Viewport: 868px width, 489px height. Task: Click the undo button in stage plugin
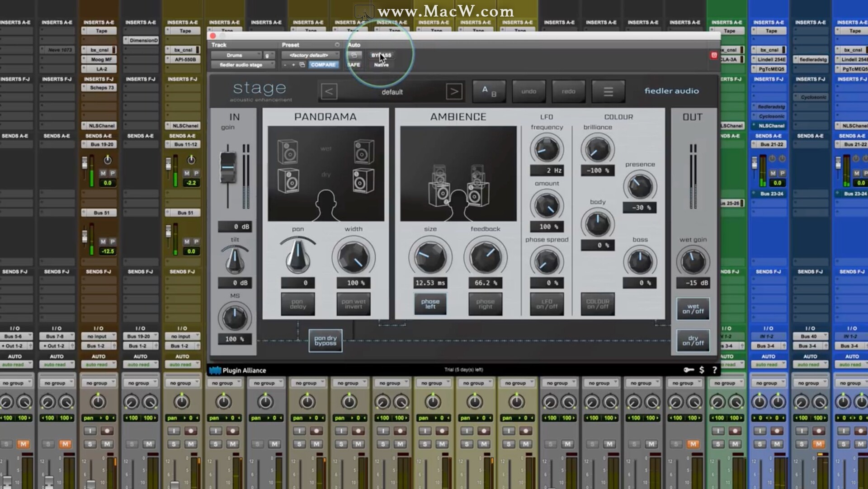(x=528, y=91)
